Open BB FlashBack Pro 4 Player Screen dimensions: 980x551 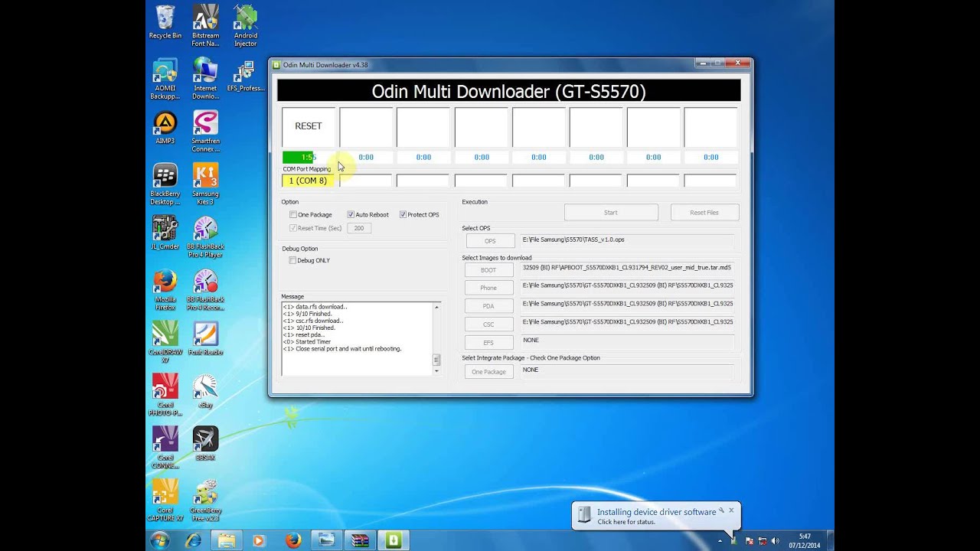click(205, 236)
